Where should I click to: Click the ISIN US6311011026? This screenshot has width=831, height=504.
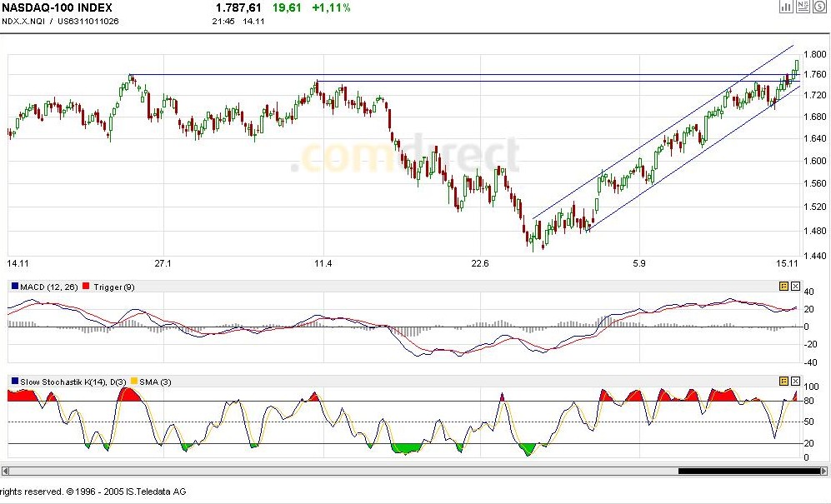point(88,21)
